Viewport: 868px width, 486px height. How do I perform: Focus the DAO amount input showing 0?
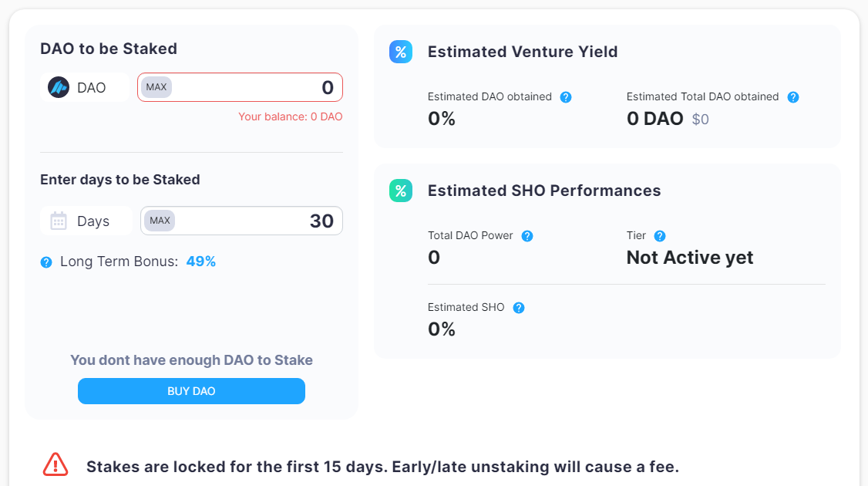tap(254, 87)
